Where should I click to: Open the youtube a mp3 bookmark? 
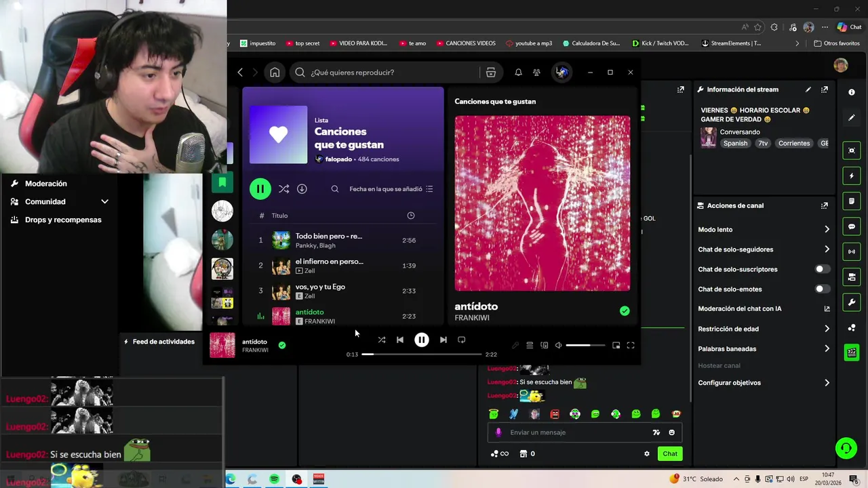529,43
